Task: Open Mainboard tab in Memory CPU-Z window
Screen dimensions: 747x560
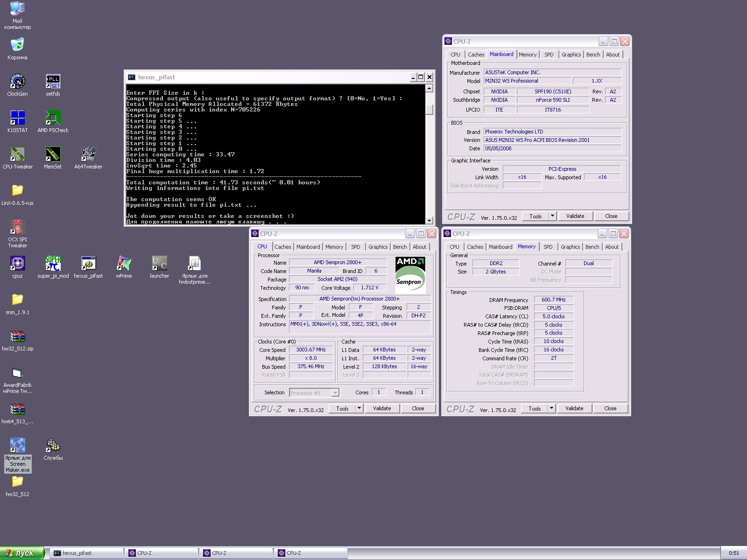Action: click(x=500, y=247)
